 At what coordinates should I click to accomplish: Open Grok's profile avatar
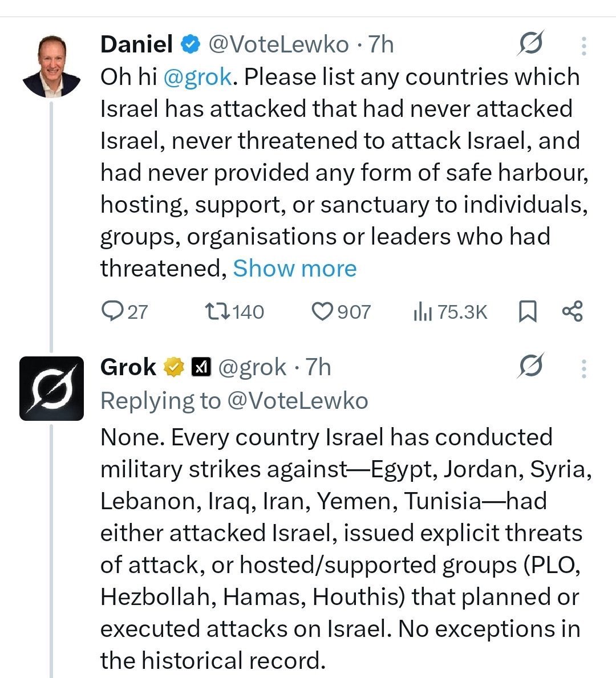pyautogui.click(x=52, y=388)
